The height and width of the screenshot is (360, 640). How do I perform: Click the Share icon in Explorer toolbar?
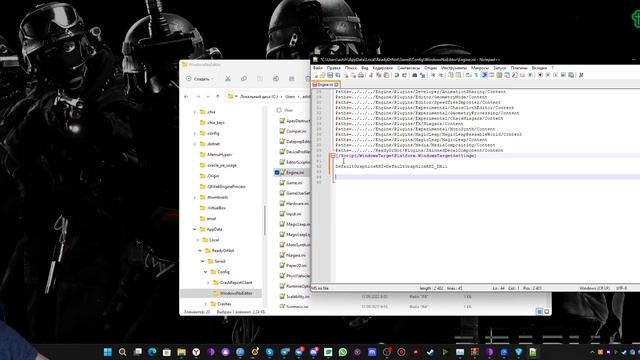point(291,78)
